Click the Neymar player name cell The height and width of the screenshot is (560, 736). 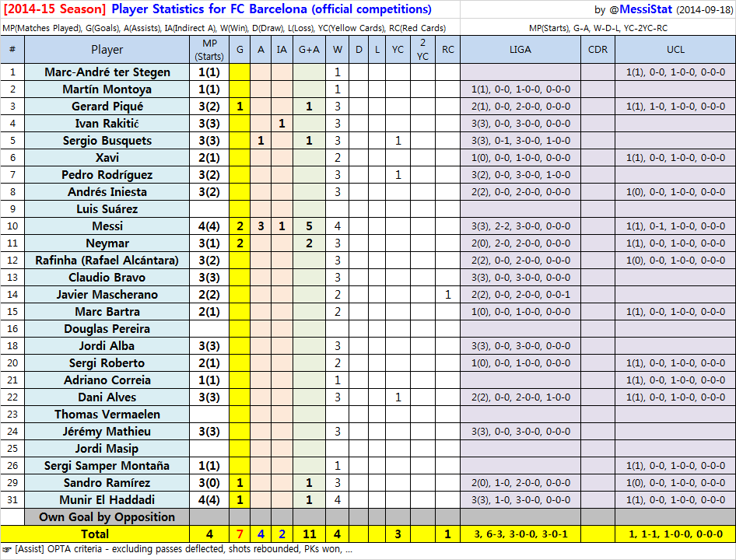click(107, 243)
